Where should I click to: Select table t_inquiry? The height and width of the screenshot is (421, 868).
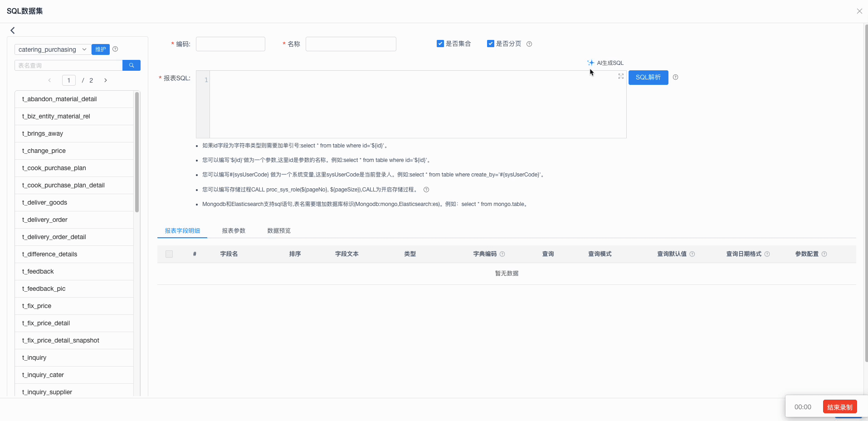74,358
